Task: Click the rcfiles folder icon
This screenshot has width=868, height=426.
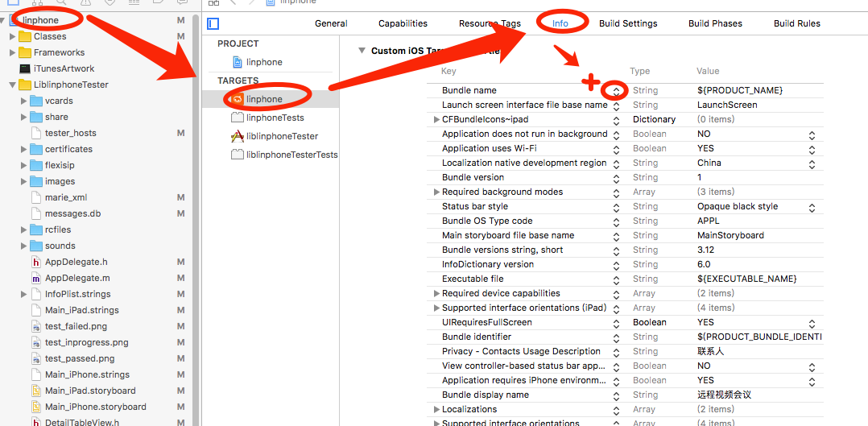Action: [36, 230]
